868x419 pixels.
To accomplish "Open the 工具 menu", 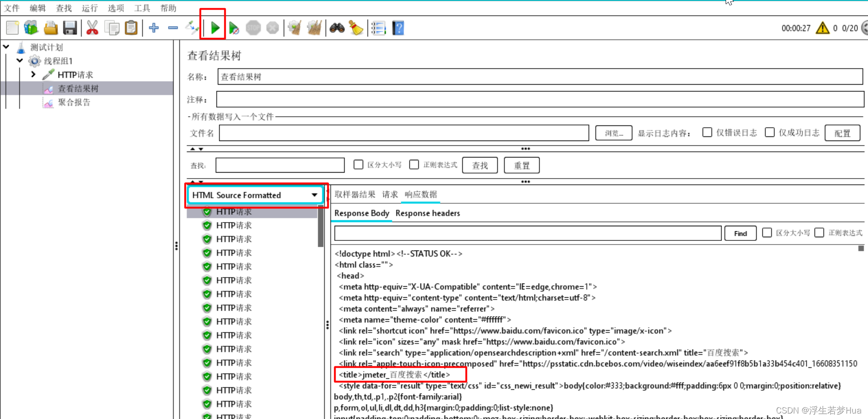I will tap(142, 8).
